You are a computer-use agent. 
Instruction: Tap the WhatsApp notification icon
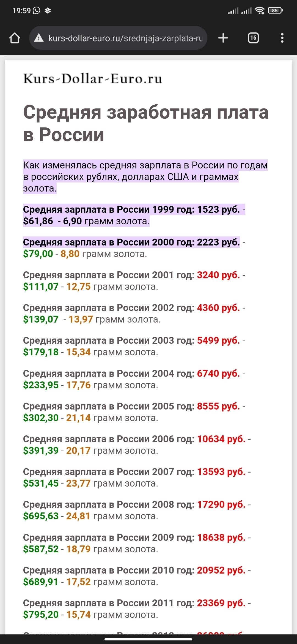click(x=36, y=10)
